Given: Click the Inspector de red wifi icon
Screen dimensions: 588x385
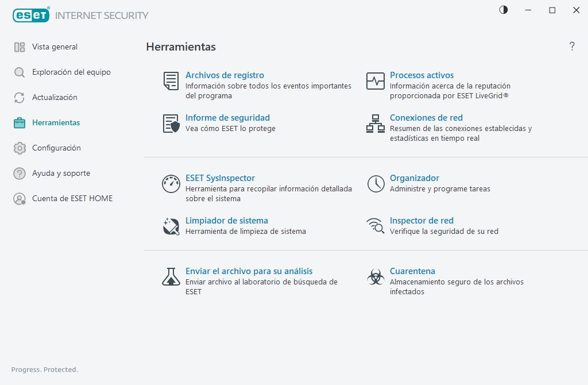Looking at the screenshot, I should coord(376,226).
